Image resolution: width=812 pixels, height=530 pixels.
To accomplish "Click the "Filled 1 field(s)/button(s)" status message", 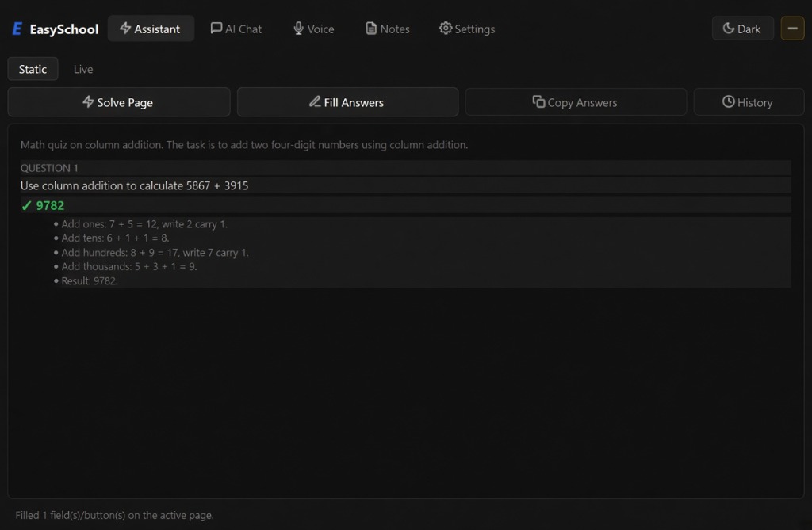I will pyautogui.click(x=114, y=515).
